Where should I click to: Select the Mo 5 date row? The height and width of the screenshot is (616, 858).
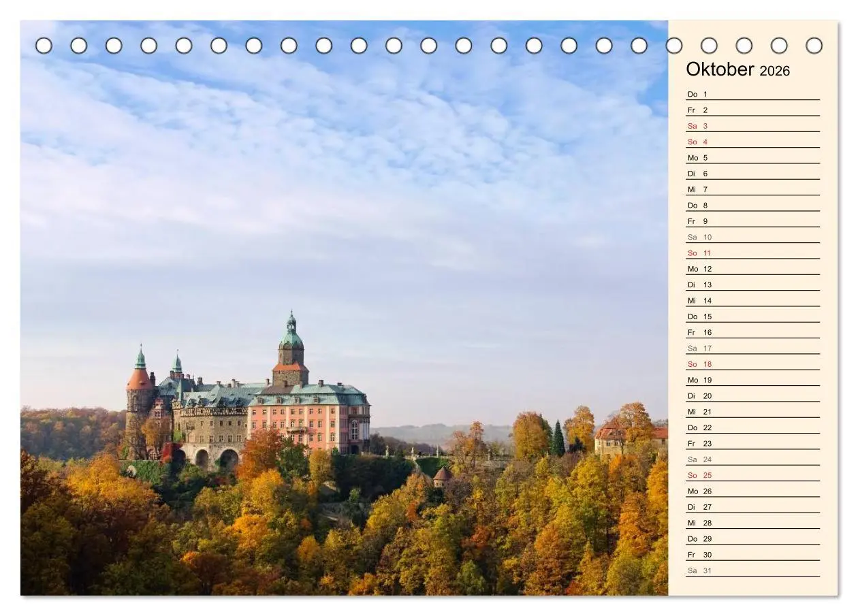[752, 157]
